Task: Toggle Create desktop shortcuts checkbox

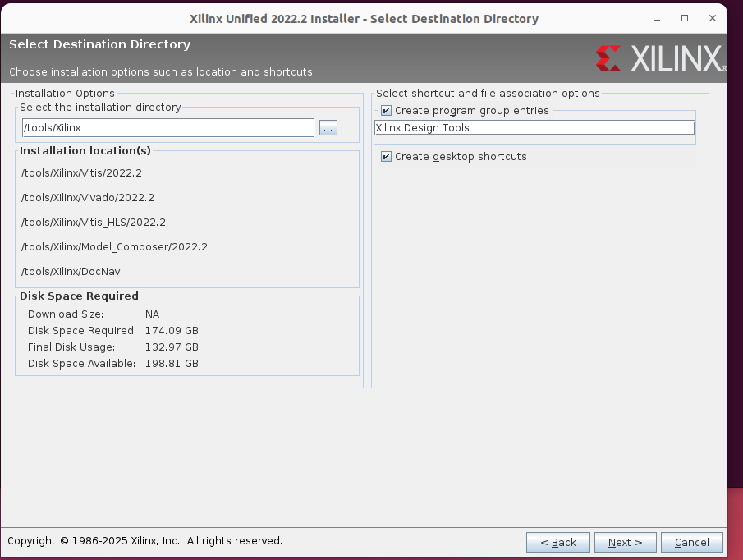Action: tap(386, 156)
